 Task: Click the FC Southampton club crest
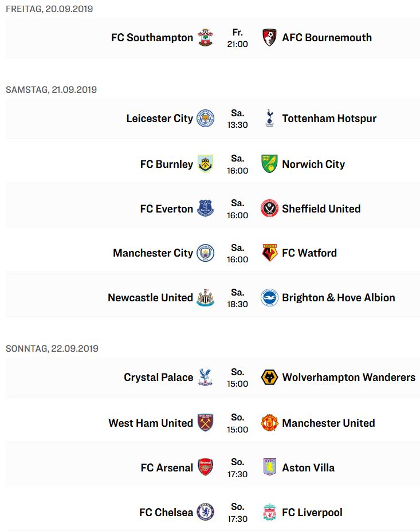(x=206, y=38)
